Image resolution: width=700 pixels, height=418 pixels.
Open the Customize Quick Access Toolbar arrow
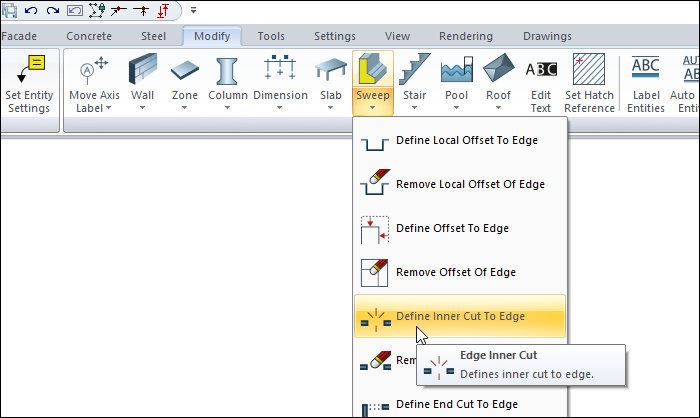193,11
